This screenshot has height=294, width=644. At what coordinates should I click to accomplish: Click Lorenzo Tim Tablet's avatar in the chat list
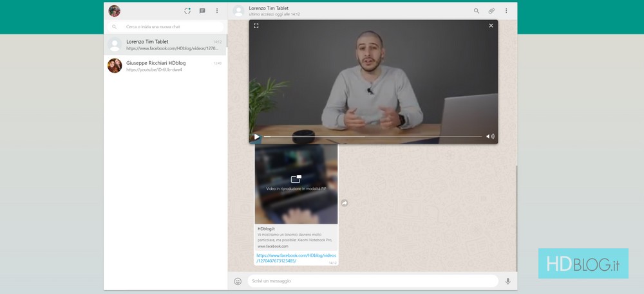point(115,44)
